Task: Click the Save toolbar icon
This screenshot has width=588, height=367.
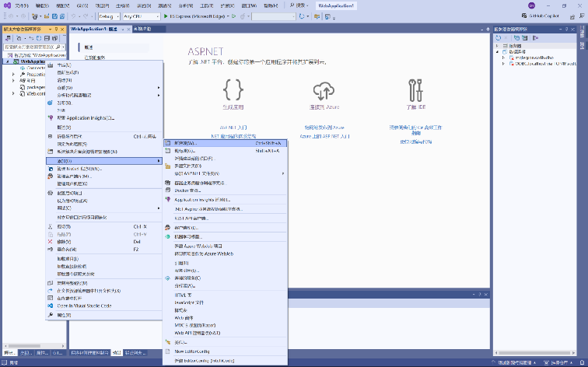Action: tap(54, 16)
